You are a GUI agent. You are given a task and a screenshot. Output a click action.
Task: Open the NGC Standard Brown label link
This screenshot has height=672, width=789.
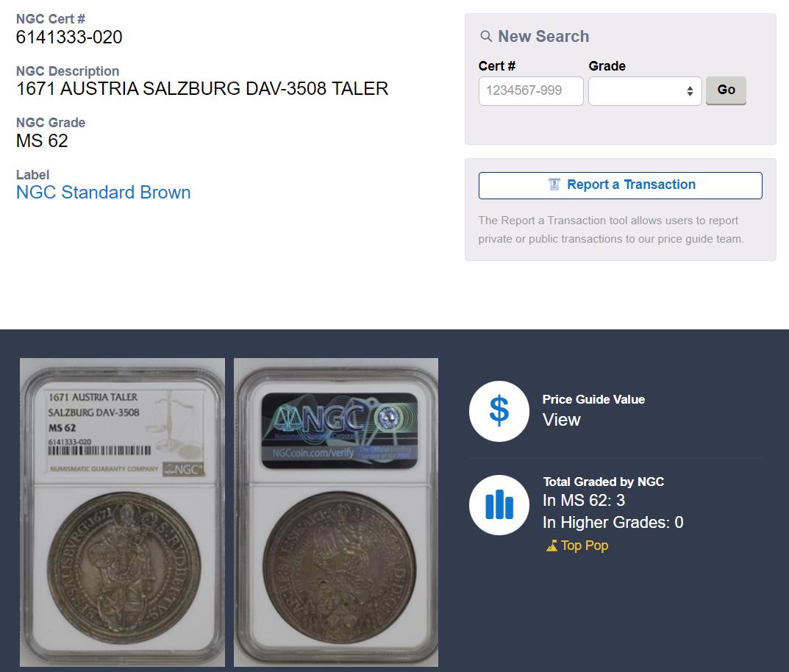click(x=103, y=192)
